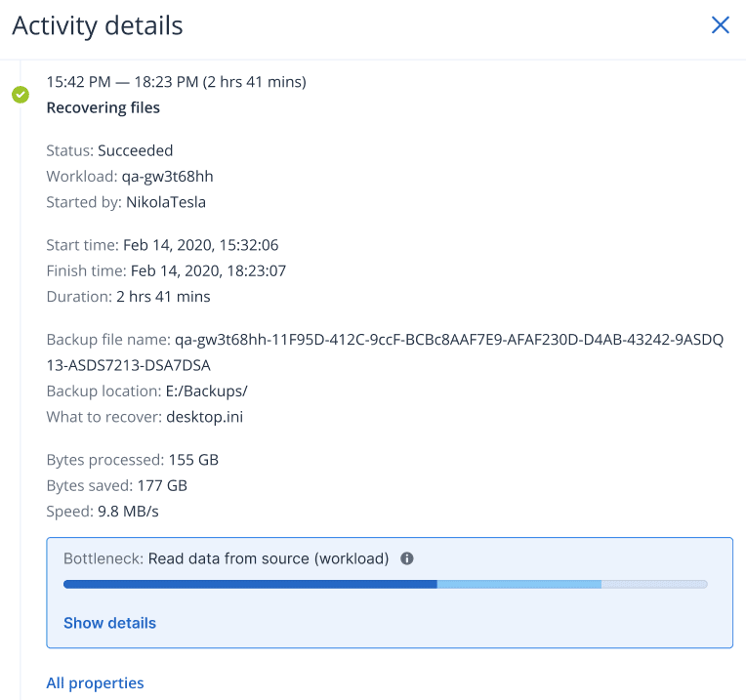Image resolution: width=746 pixels, height=700 pixels.
Task: Open the All properties link
Action: 95,682
